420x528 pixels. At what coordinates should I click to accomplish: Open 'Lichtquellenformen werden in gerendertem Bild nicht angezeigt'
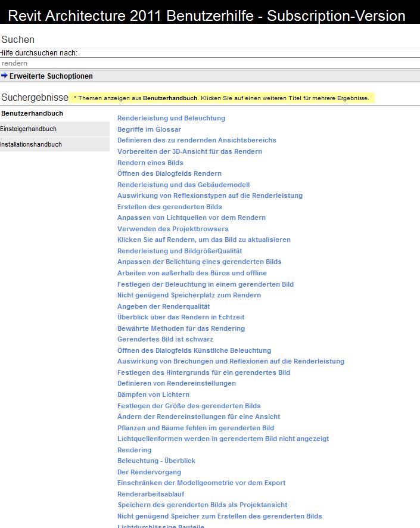(223, 439)
